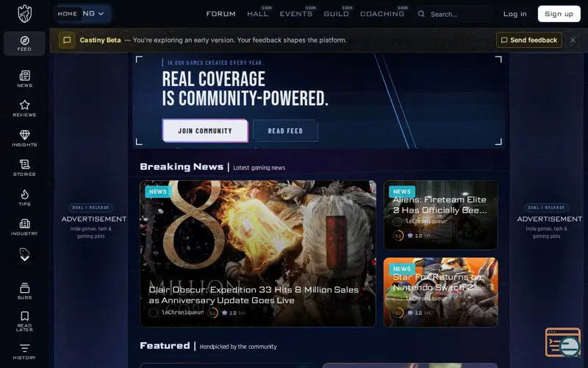588x368 pixels.
Task: Expand the category dropdown next to Home
Action: (93, 13)
